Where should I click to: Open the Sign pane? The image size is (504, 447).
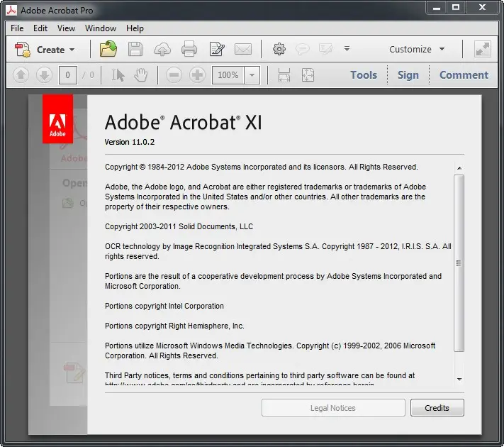click(408, 75)
